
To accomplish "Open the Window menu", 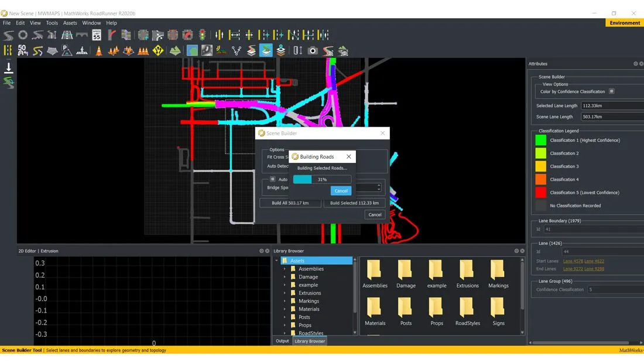I will (x=91, y=23).
